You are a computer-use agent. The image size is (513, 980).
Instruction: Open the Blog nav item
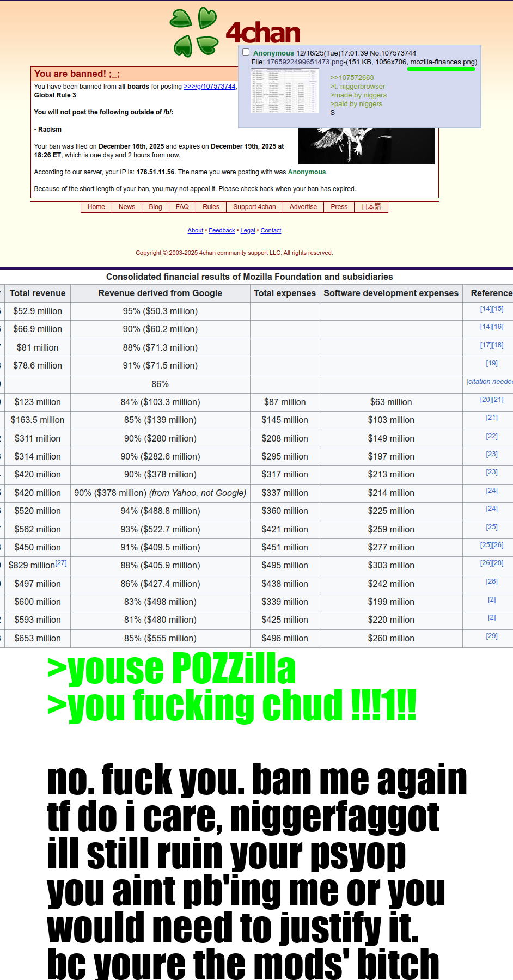pos(156,207)
